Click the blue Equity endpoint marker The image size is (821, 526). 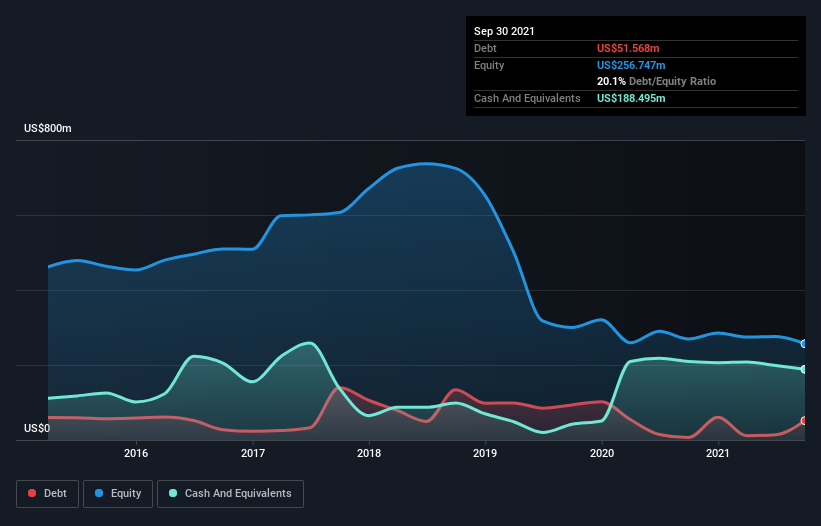coord(804,344)
